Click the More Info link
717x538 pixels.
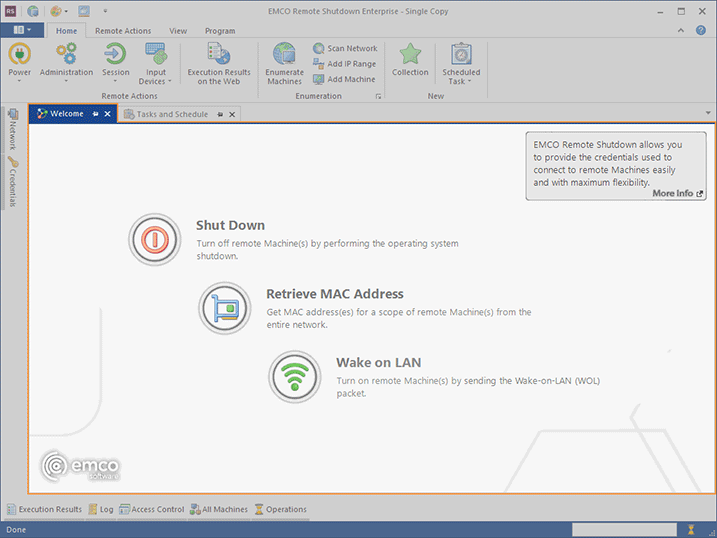(677, 194)
